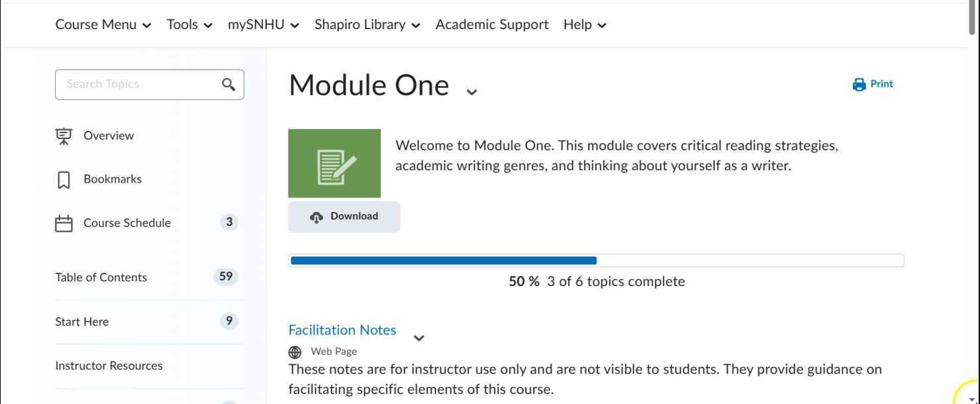This screenshot has height=404, width=980.
Task: Expand the Shapiro Library menu
Action: pos(367,25)
